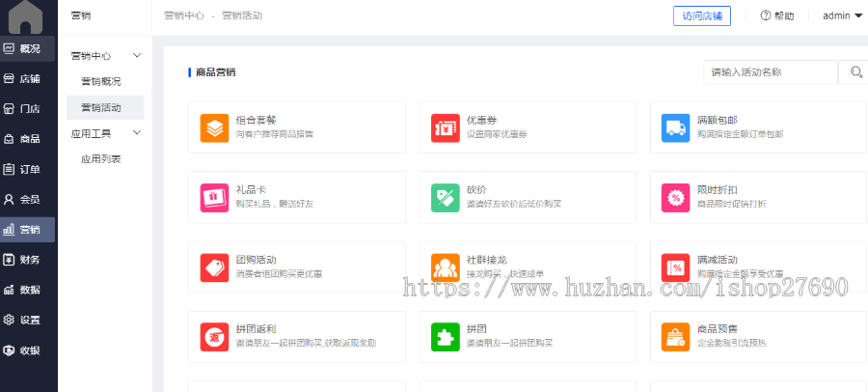Image resolution: width=868 pixels, height=392 pixels.
Task: Click 营销活动 breadcrumb text
Action: point(242,15)
